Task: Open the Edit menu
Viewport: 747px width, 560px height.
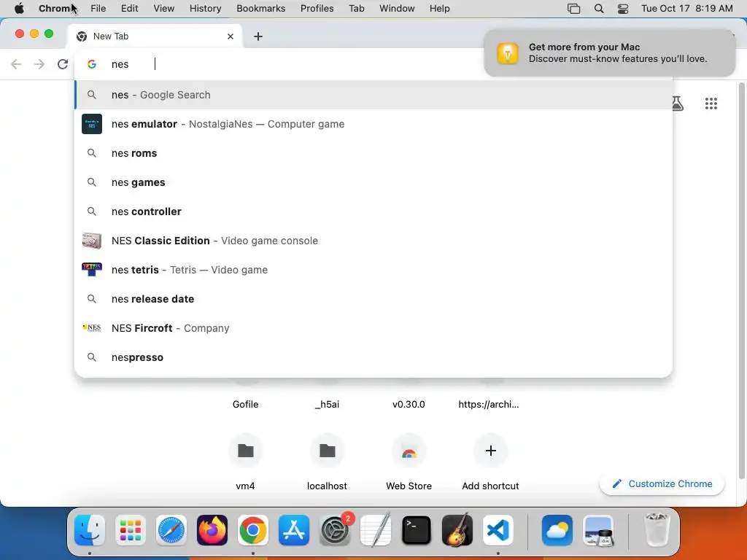Action: 129,9
